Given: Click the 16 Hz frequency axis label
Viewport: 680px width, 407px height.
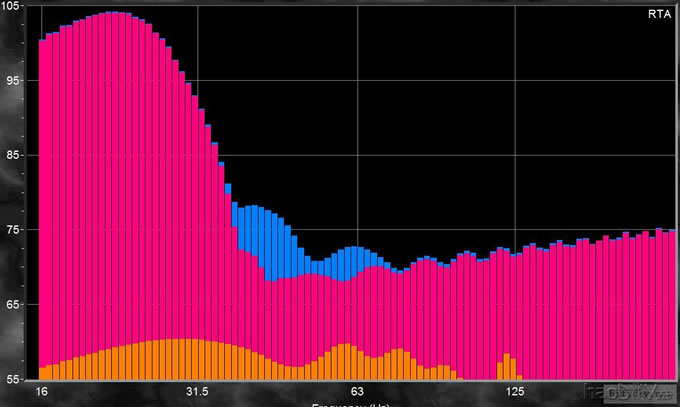Looking at the screenshot, I should (x=43, y=391).
